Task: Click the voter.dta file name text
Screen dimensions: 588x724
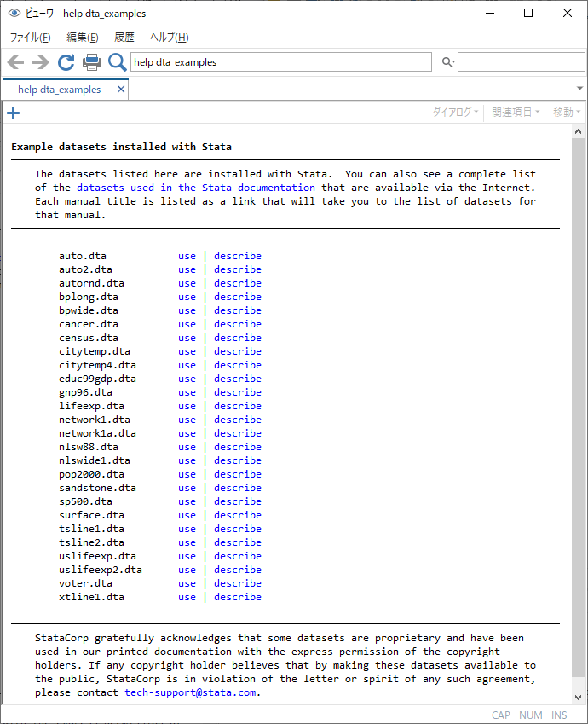Action: pos(85,582)
